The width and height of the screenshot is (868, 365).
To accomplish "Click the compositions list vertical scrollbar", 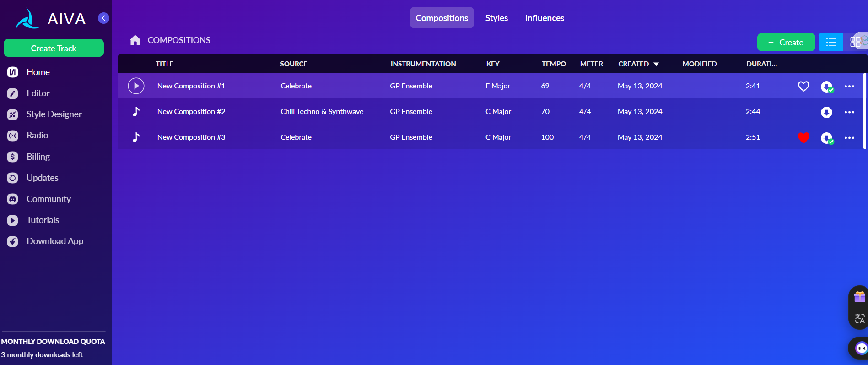I will click(864, 111).
